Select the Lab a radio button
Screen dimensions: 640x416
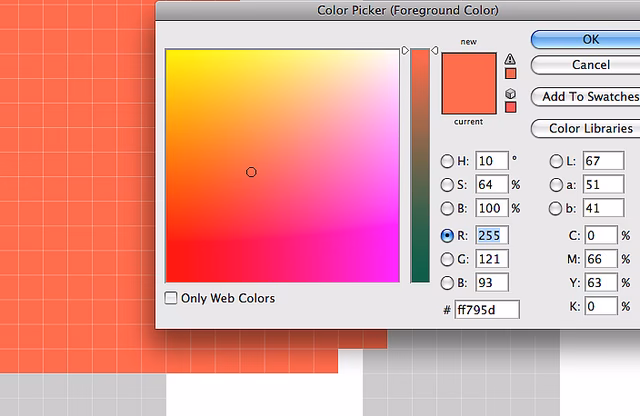556,185
